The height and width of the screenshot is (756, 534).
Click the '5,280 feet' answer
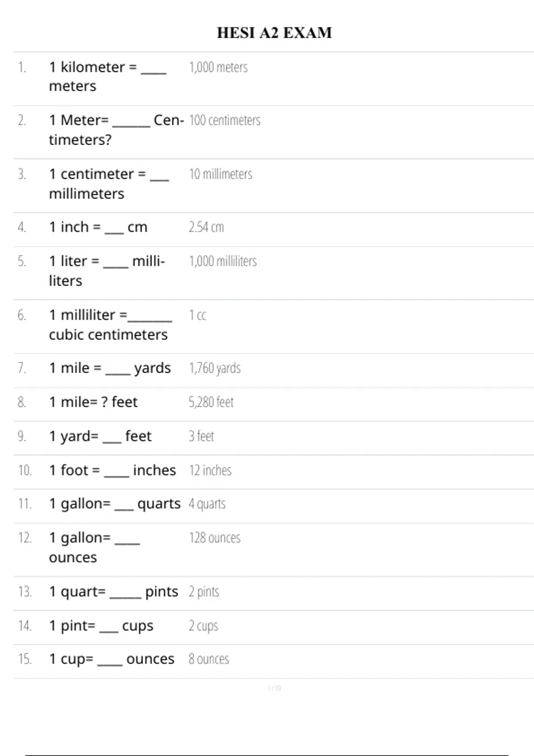click(x=211, y=402)
